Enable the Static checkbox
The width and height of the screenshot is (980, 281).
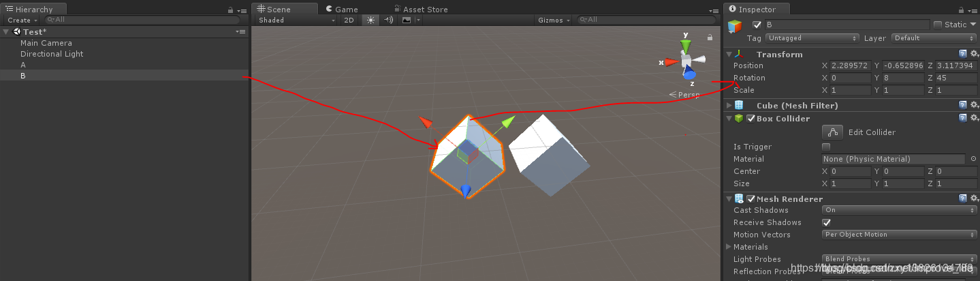[938, 25]
